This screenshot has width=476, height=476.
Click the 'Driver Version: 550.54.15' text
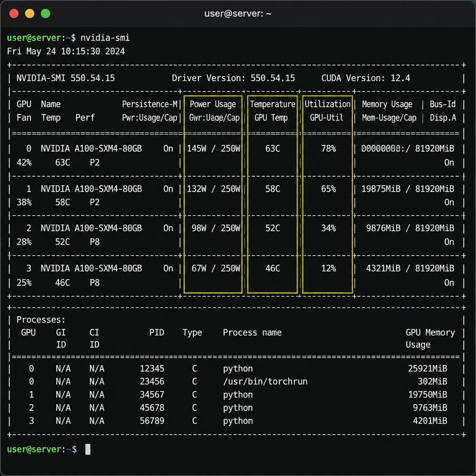pyautogui.click(x=233, y=78)
